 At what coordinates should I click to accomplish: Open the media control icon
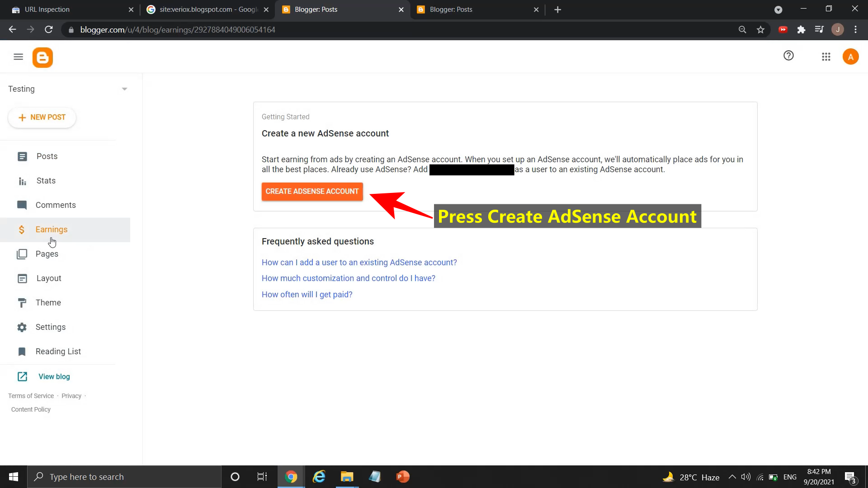[819, 30]
